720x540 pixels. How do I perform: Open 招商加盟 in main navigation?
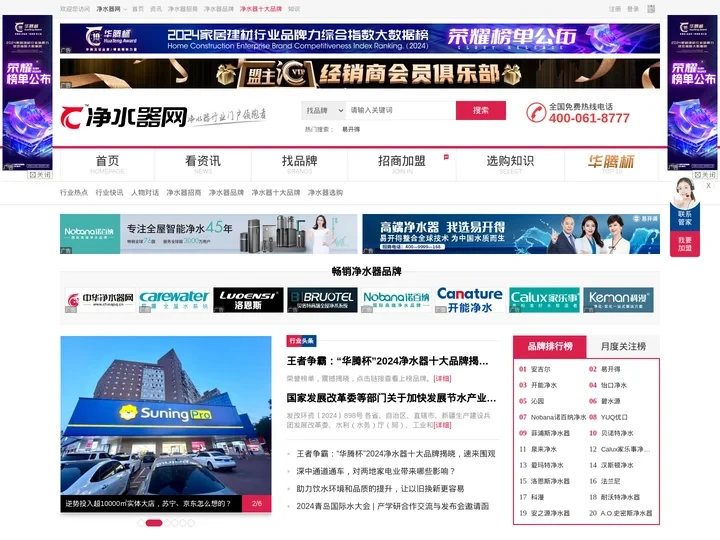402,164
